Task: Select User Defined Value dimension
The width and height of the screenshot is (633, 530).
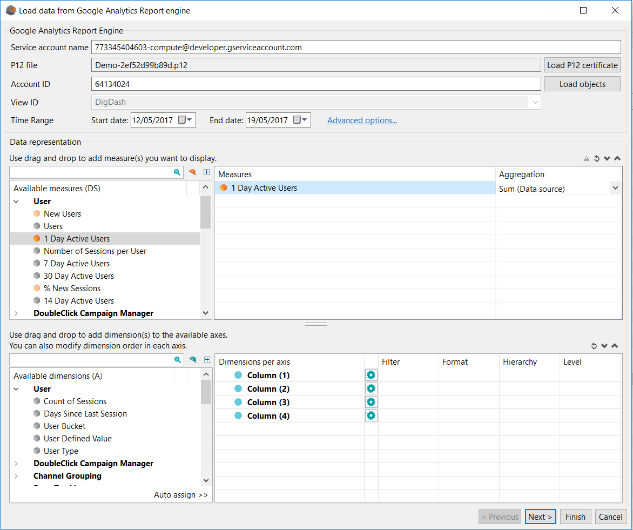Action: click(77, 438)
